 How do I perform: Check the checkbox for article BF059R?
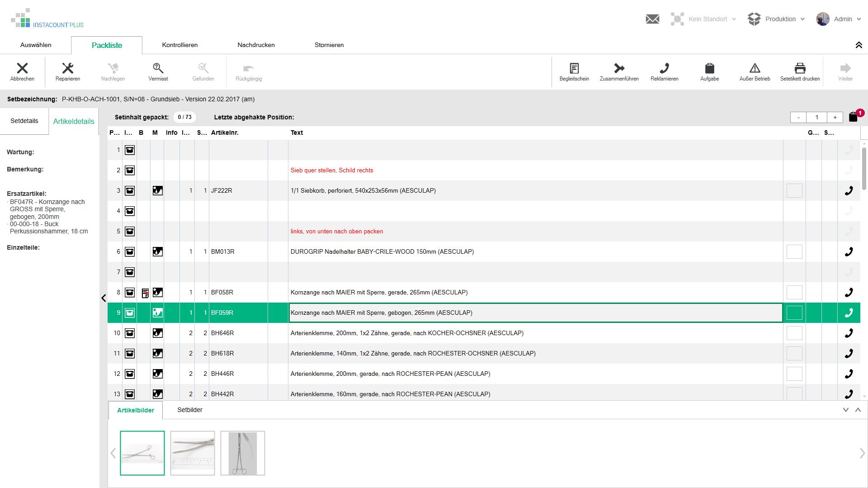[x=794, y=313]
